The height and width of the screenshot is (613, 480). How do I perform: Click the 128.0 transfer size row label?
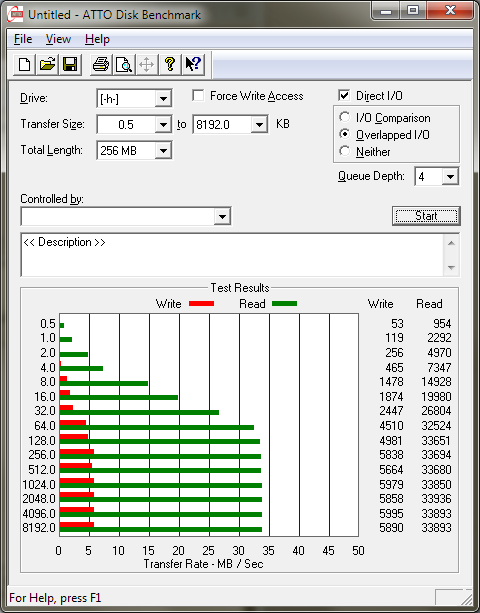[x=42, y=441]
